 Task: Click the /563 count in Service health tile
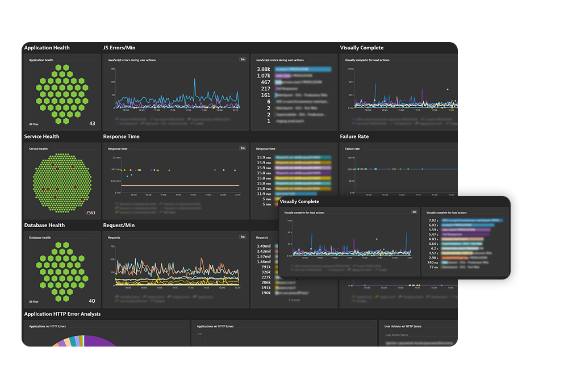tap(90, 213)
